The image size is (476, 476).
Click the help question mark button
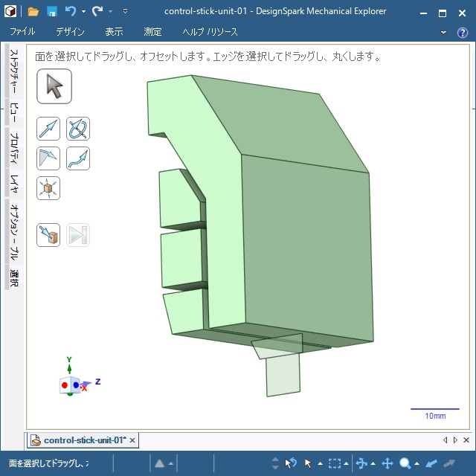click(462, 33)
